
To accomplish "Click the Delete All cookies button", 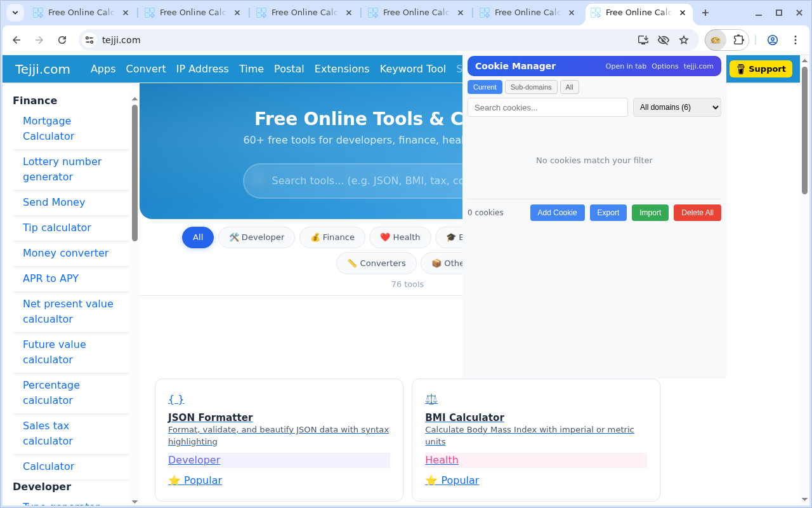I will click(697, 213).
